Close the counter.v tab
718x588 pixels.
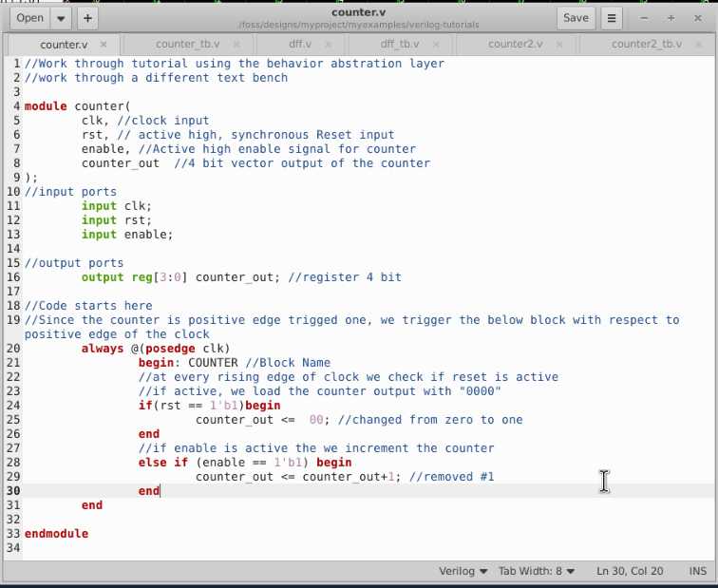tap(103, 45)
